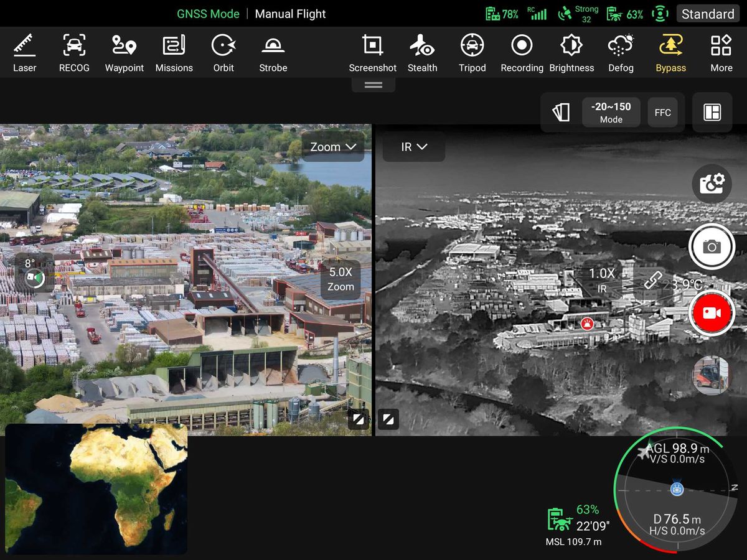The width and height of the screenshot is (747, 560).
Task: Open the Waypoint feature
Action: tap(124, 52)
